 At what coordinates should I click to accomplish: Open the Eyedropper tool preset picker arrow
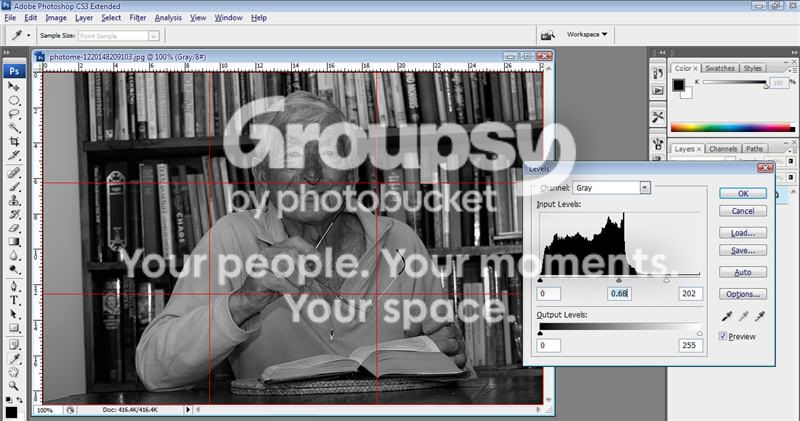click(x=29, y=36)
